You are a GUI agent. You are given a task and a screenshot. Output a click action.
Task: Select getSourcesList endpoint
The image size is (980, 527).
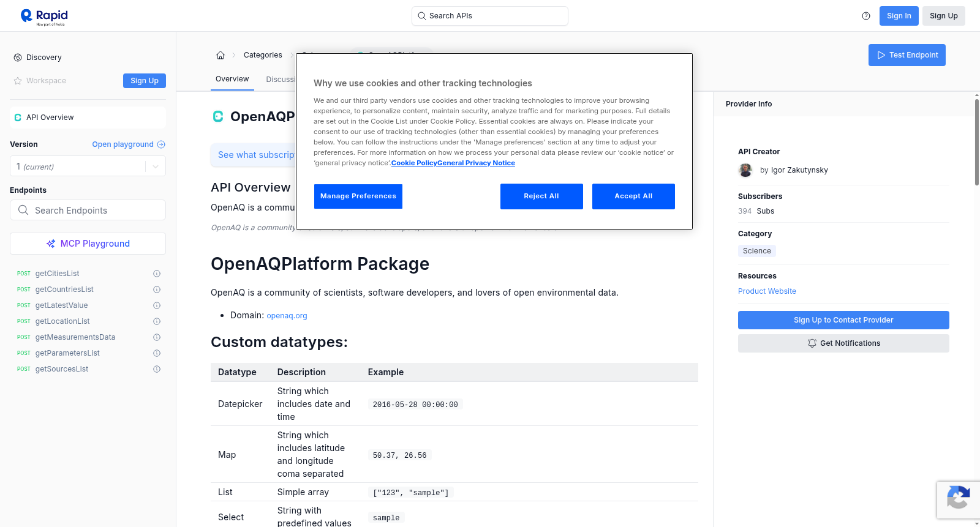click(x=62, y=369)
